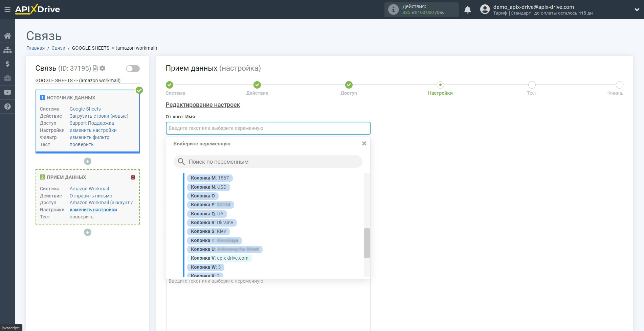Screen dimensions: 644x331
Task: Open the home sidebar icon
Action: click(x=7, y=36)
